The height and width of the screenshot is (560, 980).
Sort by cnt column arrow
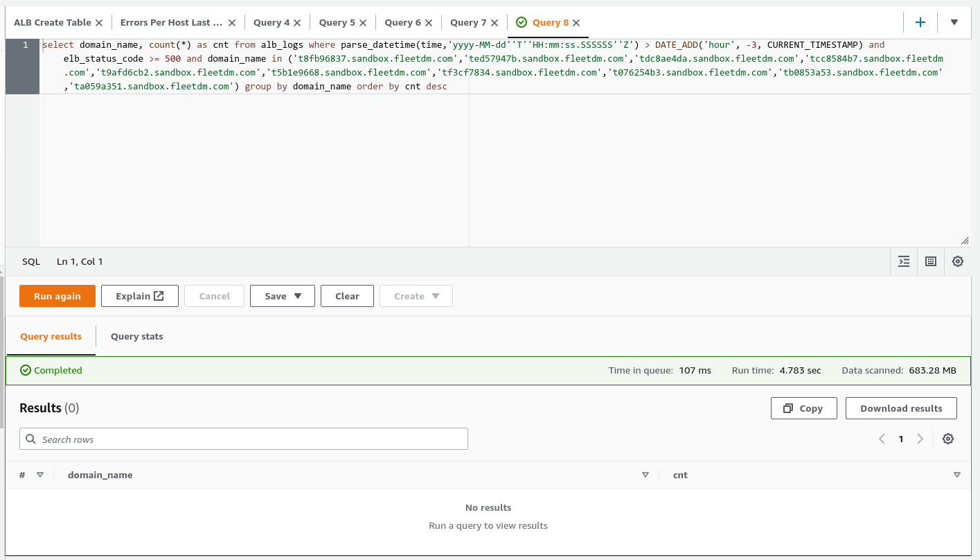(x=957, y=475)
